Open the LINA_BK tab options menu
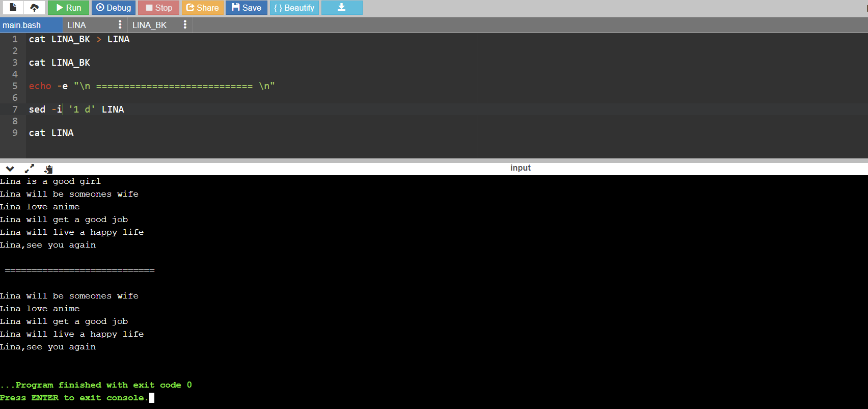Image resolution: width=868 pixels, height=409 pixels. (185, 24)
